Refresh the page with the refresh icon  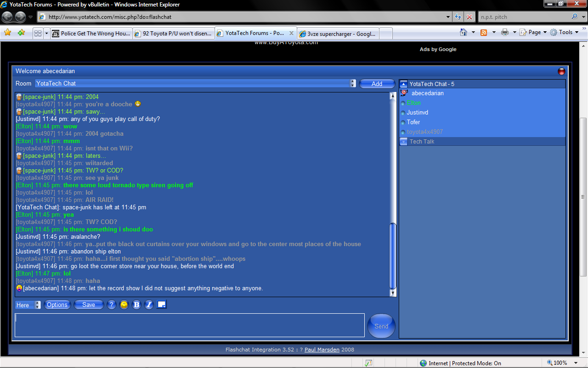458,17
